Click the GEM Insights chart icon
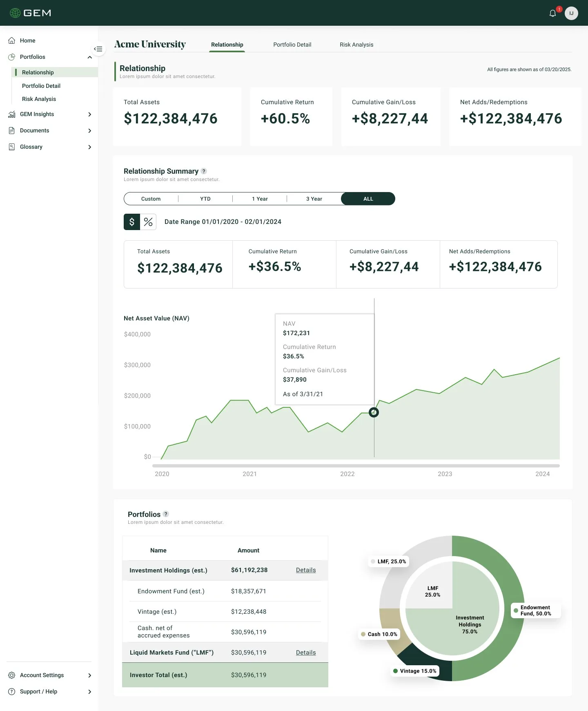Viewport: 588px width, 711px height. pyautogui.click(x=12, y=114)
